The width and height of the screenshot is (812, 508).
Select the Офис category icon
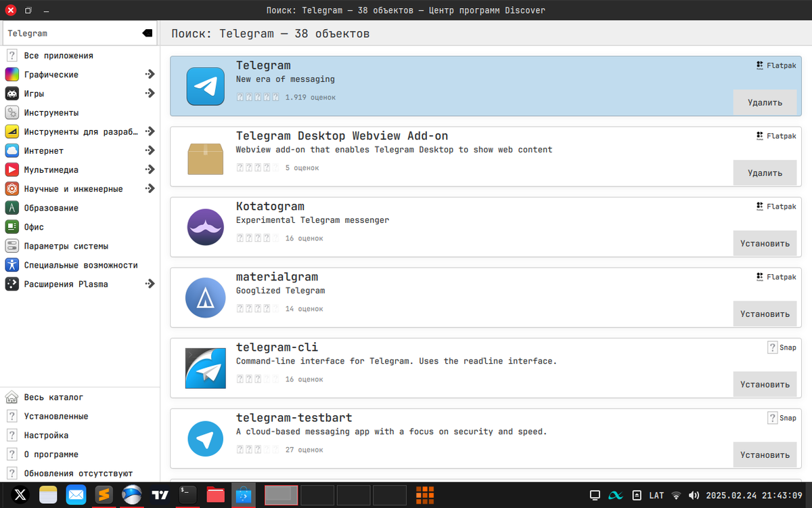coord(12,227)
